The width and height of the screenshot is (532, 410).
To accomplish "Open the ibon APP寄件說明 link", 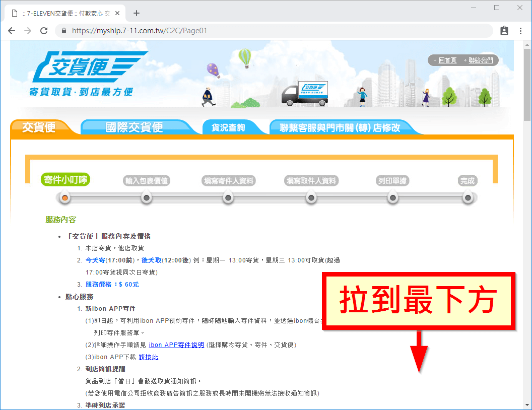I will tap(176, 345).
